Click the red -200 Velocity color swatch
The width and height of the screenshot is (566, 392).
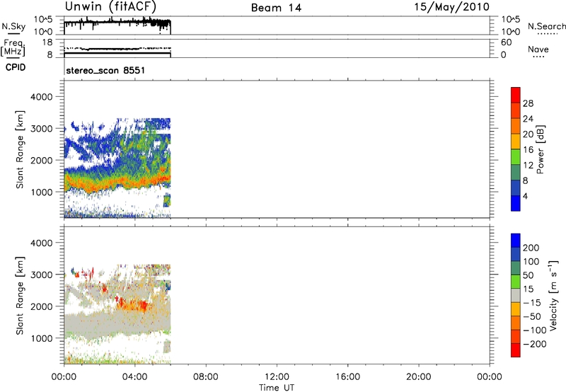(516, 350)
